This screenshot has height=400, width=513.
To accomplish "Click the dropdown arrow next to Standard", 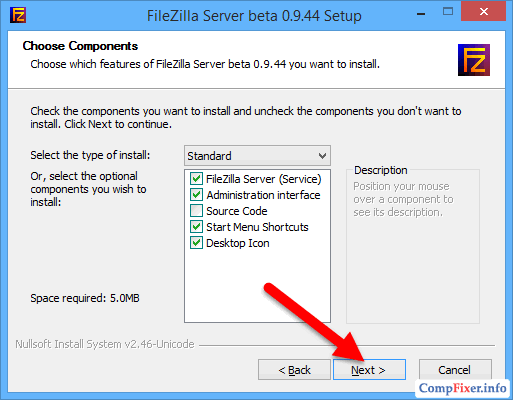I will (x=322, y=156).
